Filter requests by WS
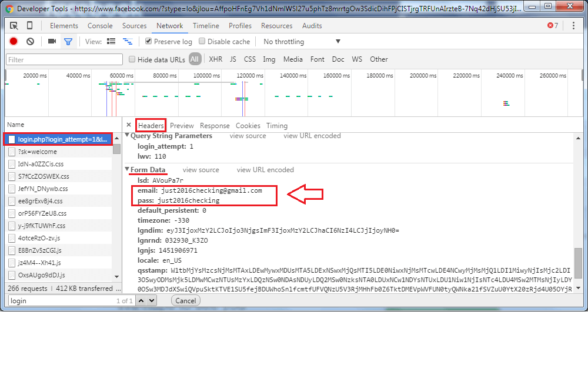 [x=357, y=59]
